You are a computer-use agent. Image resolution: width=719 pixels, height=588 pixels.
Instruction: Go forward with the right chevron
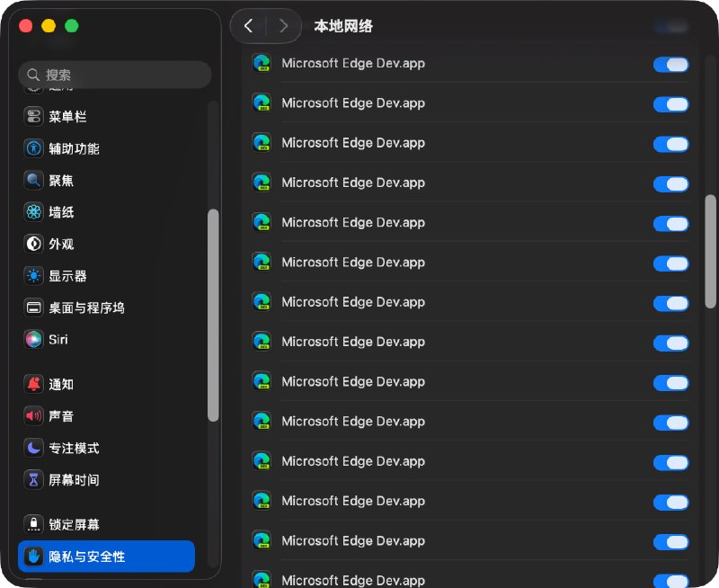click(283, 26)
